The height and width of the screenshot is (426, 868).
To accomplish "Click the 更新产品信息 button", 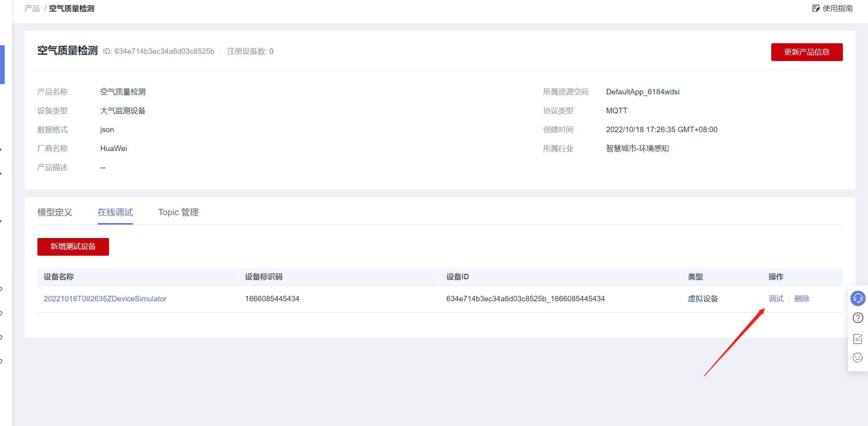I will point(807,52).
